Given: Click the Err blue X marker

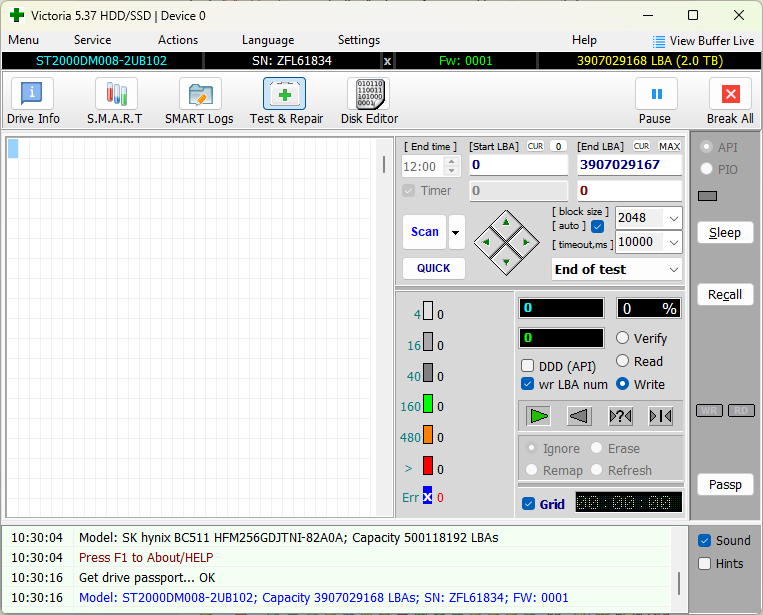Looking at the screenshot, I should tap(427, 496).
